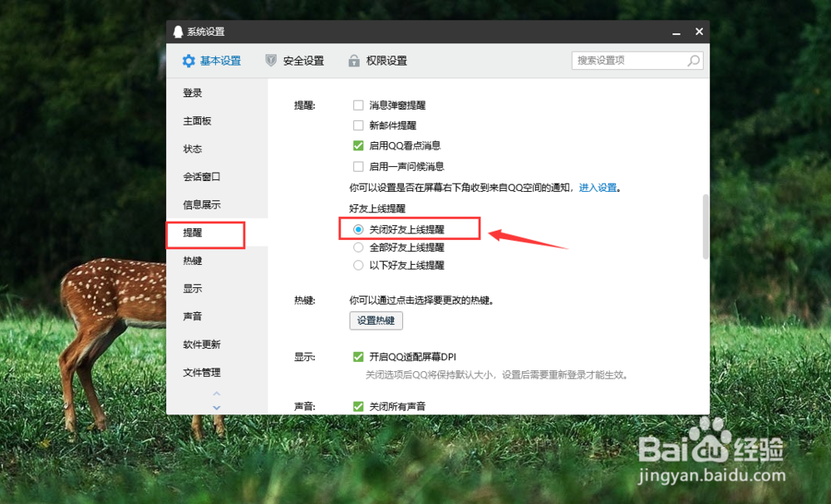Select 信息展示 in the sidebar

tap(217, 205)
